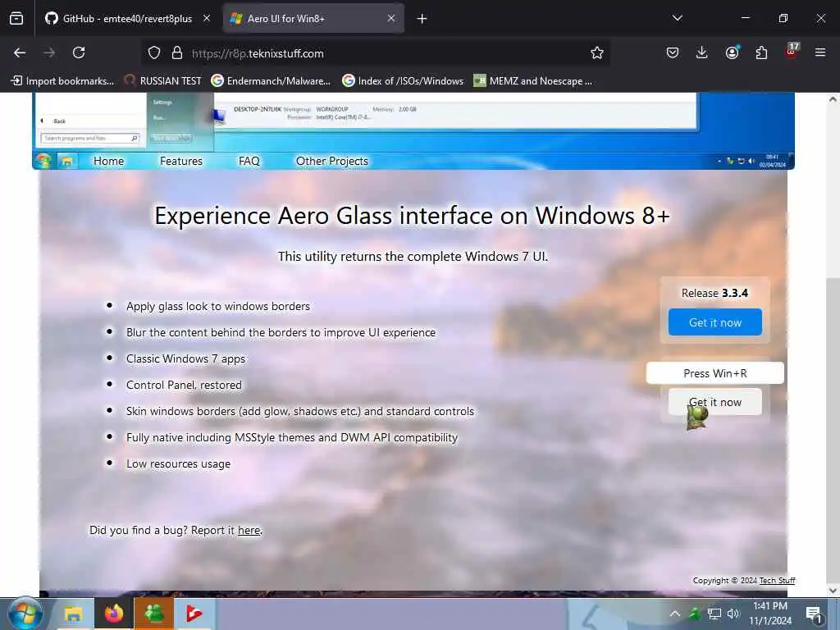Viewport: 840px width, 630px height.
Task: Go to Home in site navigation
Action: [x=109, y=161]
